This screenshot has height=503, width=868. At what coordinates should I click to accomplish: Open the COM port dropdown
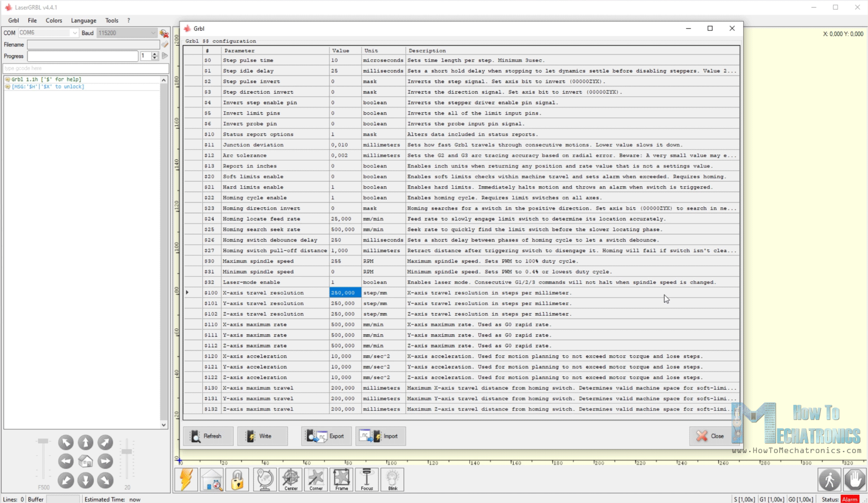tap(75, 33)
